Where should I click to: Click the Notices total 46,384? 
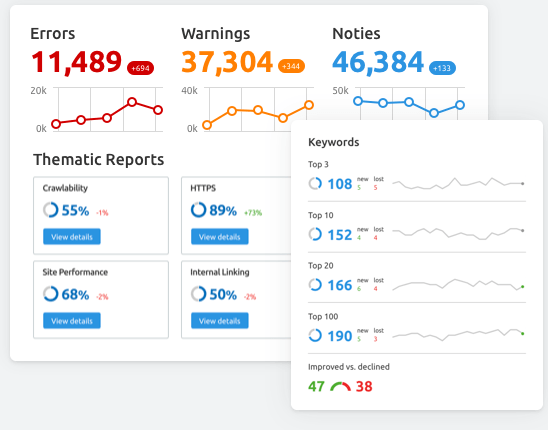378,62
